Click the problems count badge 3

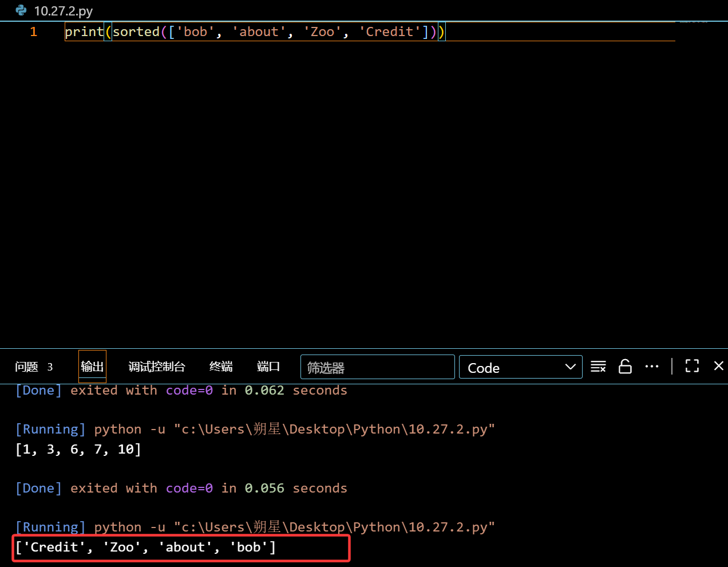point(50,367)
